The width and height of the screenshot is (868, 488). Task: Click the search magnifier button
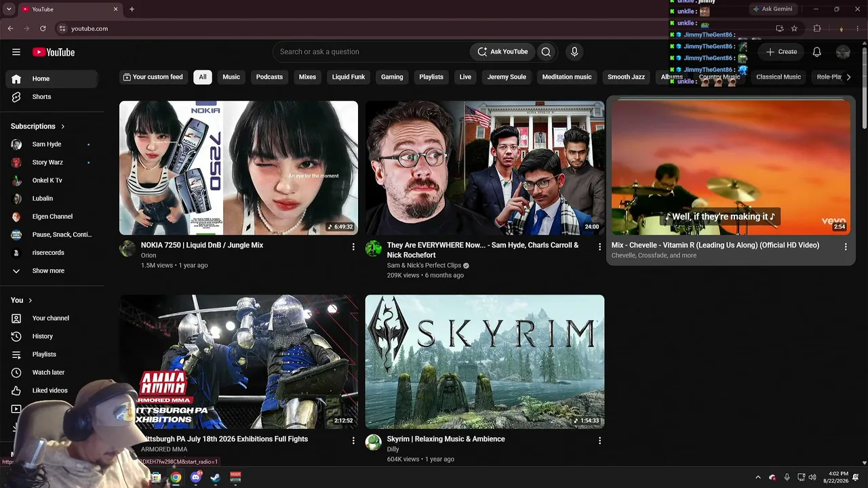[x=546, y=52]
